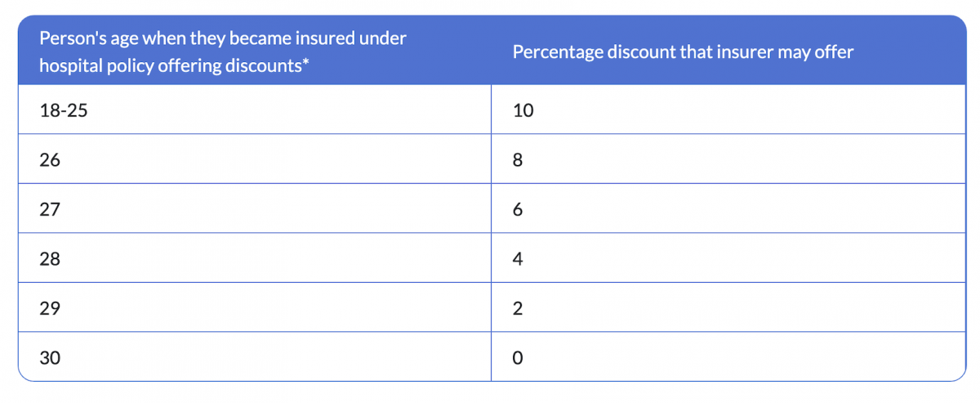This screenshot has height=403, width=980.
Task: Click the word "hospital" in the header
Action: click(69, 66)
